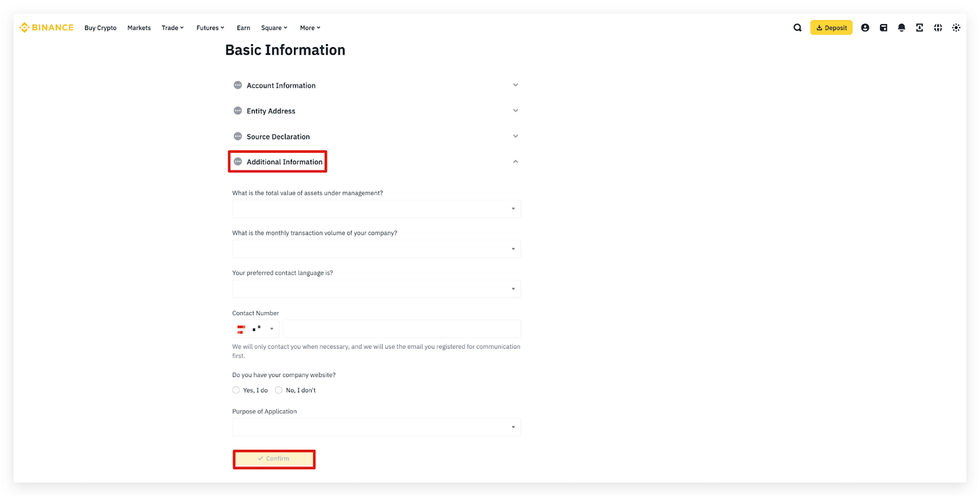Click the Account Information status icon
Image resolution: width=980 pixels, height=496 pixels.
click(x=238, y=85)
